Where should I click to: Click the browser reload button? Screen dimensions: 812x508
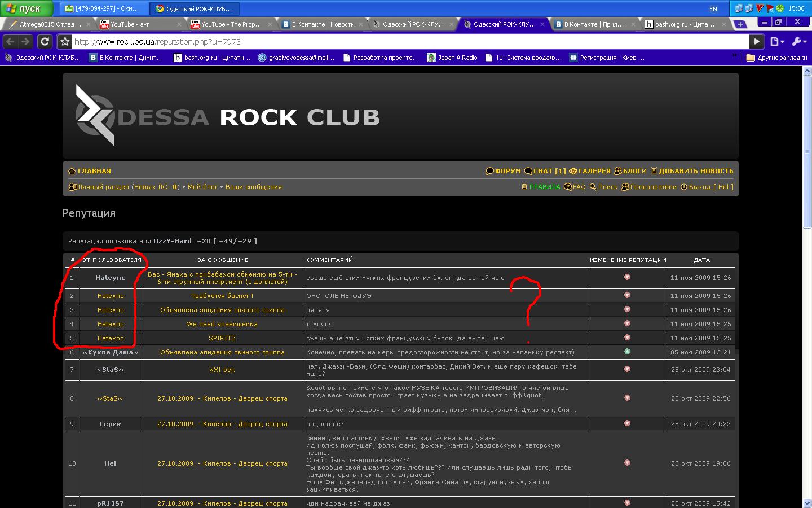point(45,41)
